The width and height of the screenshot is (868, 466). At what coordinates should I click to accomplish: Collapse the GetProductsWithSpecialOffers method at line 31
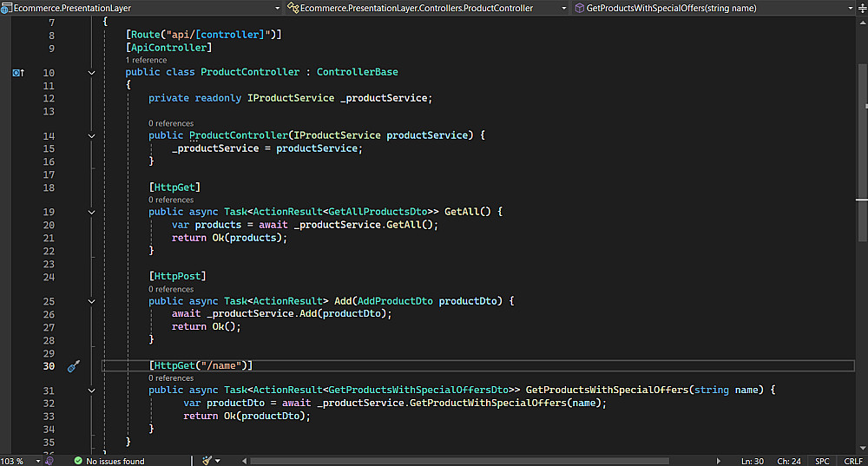point(91,391)
